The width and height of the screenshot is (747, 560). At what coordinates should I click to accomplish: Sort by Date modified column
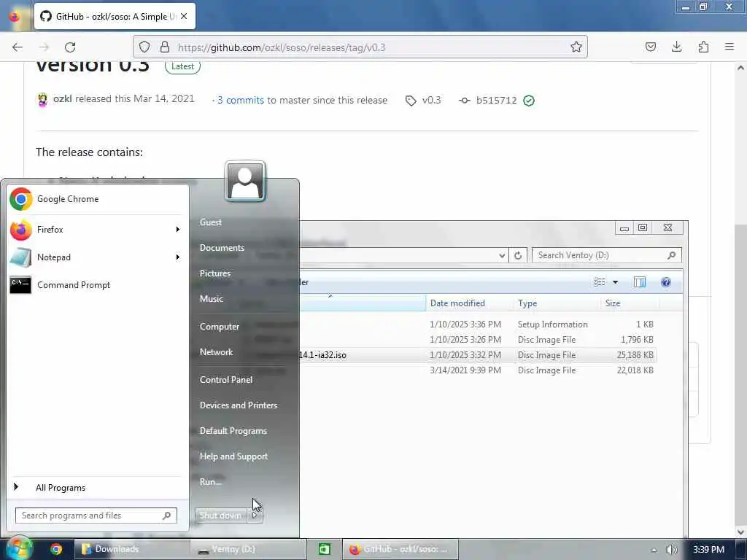point(470,303)
